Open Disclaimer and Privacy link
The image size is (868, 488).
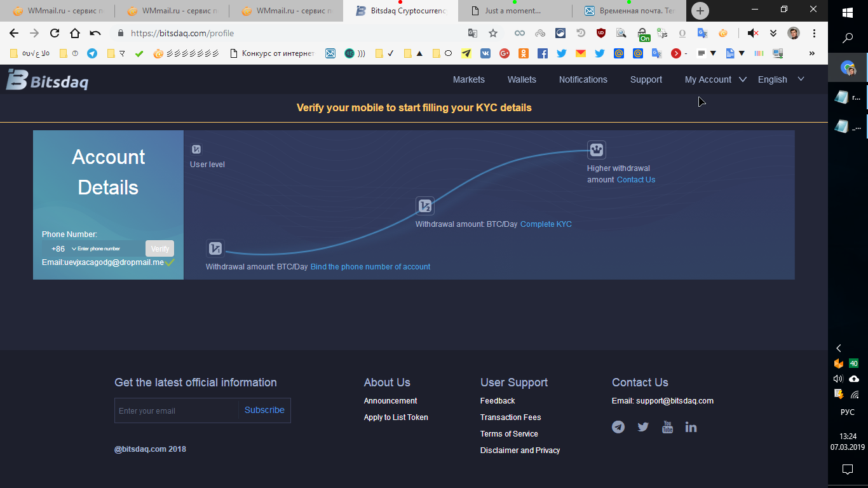(520, 451)
